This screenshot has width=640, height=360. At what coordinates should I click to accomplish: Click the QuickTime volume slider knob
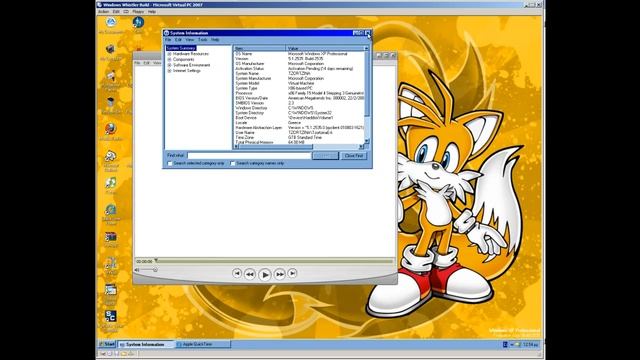pyautogui.click(x=155, y=270)
